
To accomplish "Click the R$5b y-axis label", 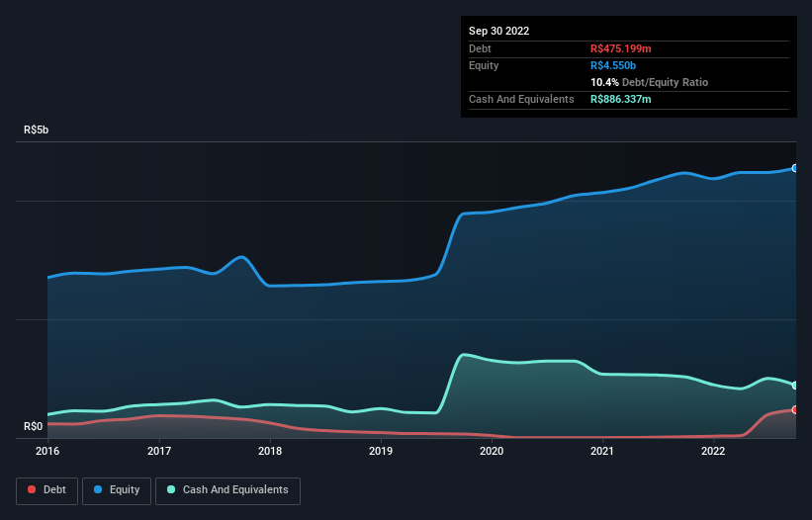I will pyautogui.click(x=37, y=130).
